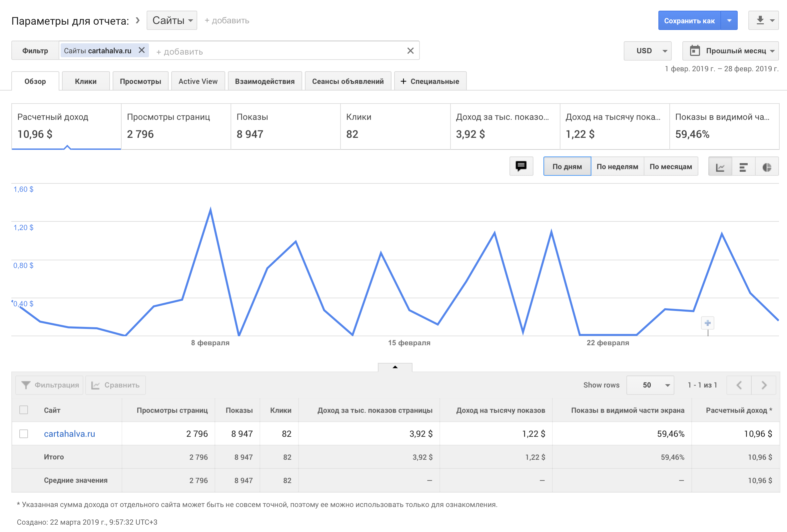Screen dimensions: 787x532
Task: Open the Прошлый месяц date range dropdown
Action: (x=731, y=51)
